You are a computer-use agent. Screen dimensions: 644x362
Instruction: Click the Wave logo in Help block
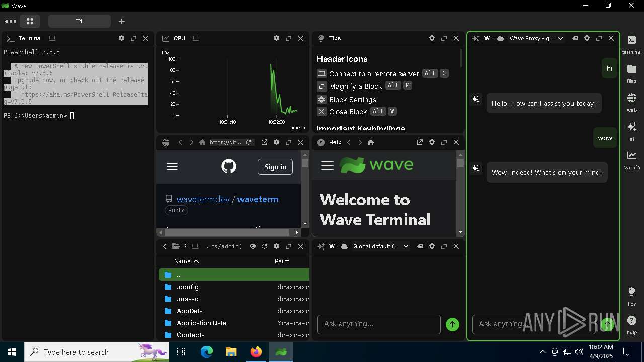376,165
